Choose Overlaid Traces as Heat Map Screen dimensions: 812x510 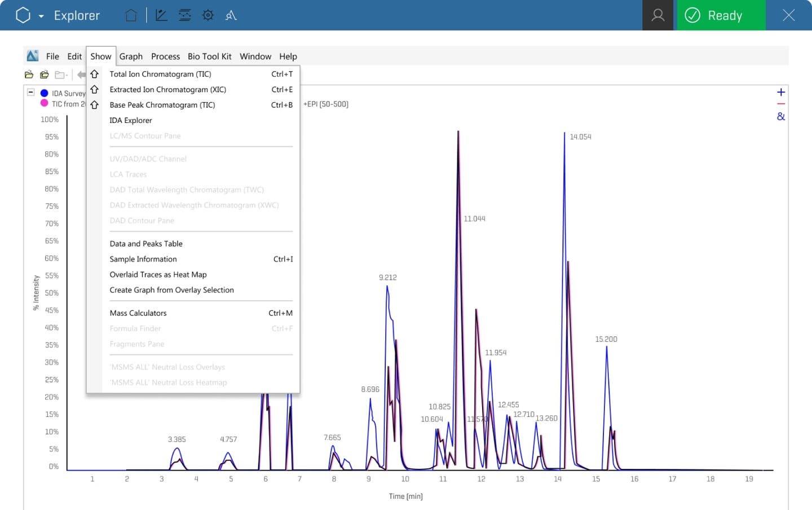click(158, 274)
